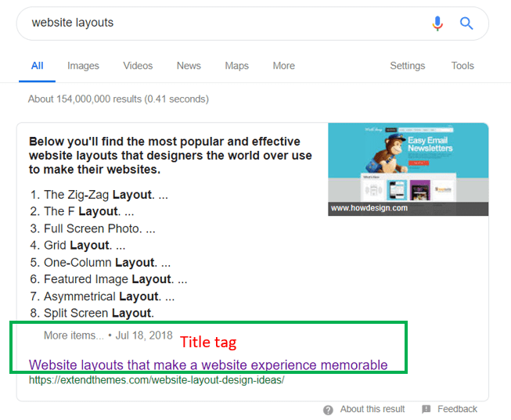Switch to the Images tab
This screenshot has width=511, height=420.
pos(83,66)
